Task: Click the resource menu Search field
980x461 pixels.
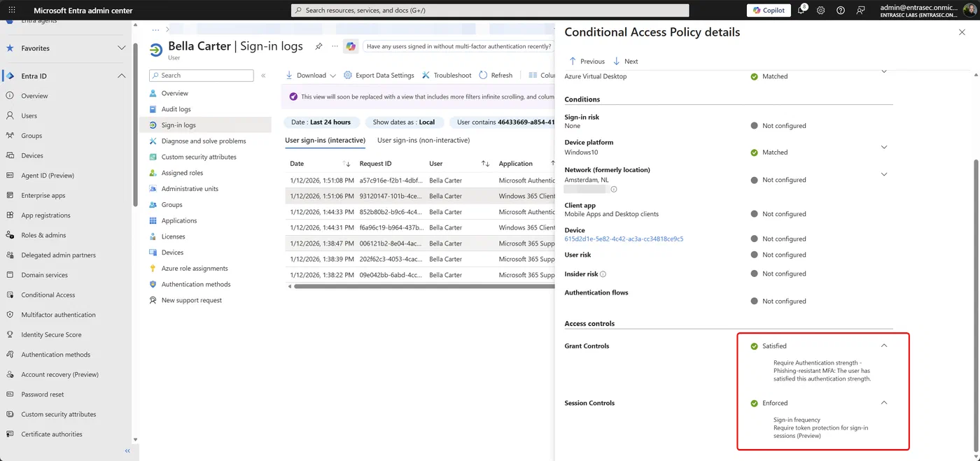Action: coord(202,76)
